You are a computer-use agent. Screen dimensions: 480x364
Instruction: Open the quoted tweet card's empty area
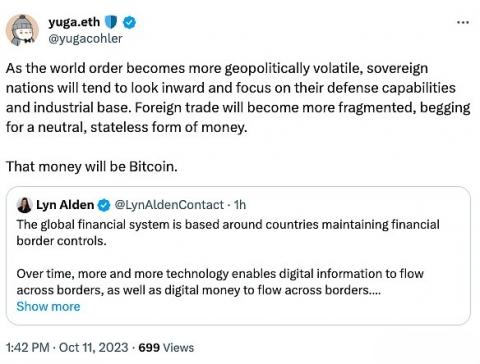point(267,310)
